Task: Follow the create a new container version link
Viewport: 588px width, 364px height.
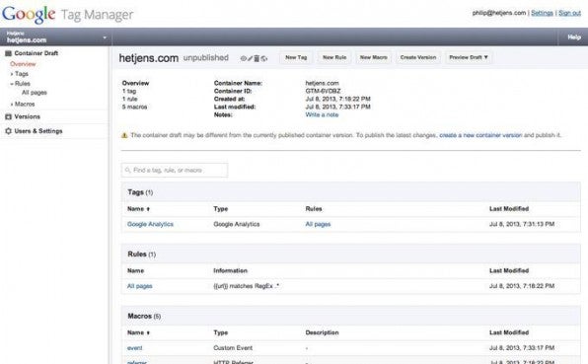Action: pos(480,135)
